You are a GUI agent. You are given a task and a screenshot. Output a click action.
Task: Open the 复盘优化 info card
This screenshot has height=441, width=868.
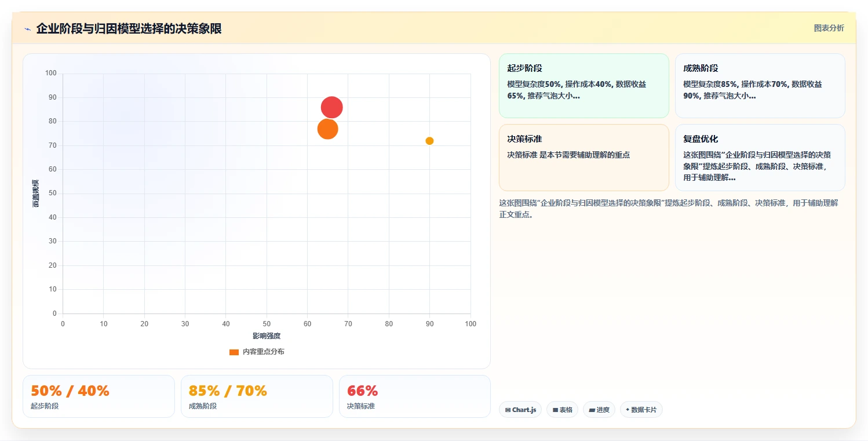[760, 158]
